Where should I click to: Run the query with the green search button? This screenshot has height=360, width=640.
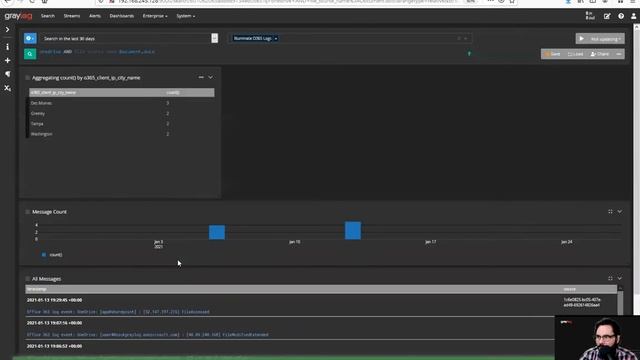[30, 54]
